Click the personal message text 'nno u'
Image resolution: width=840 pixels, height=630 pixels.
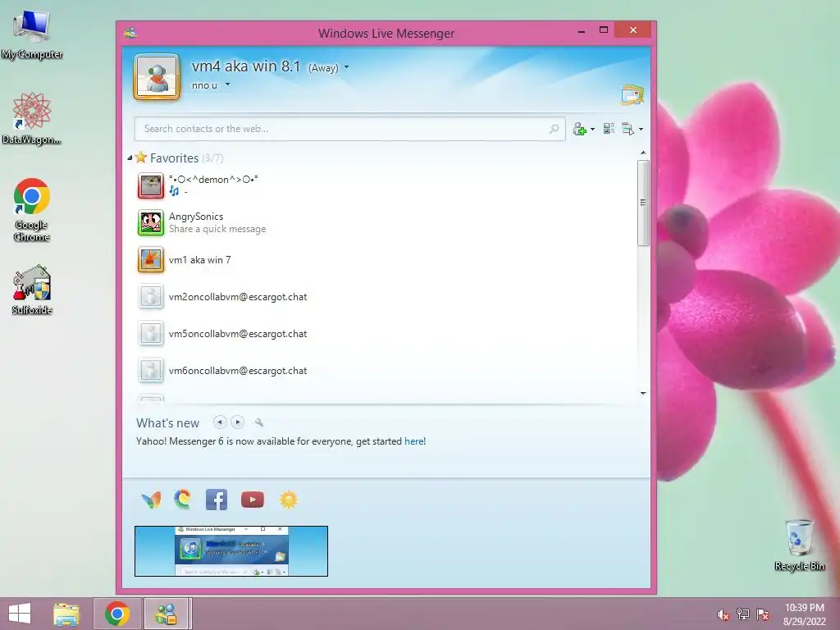click(204, 85)
